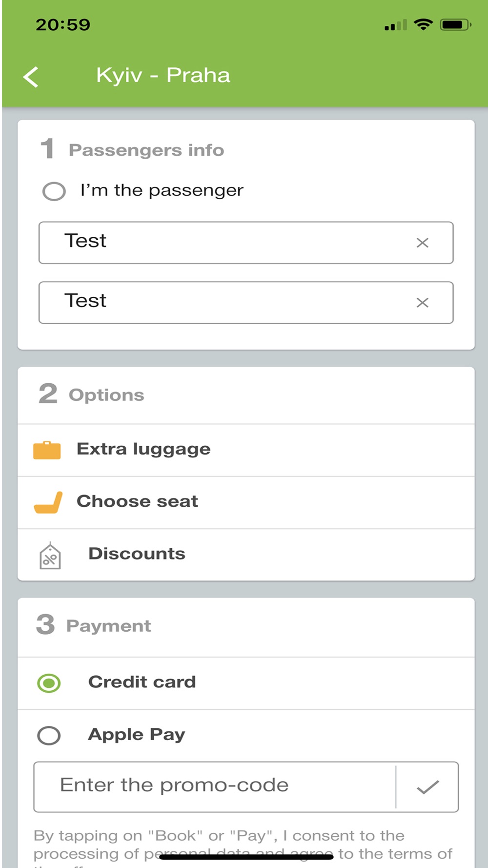Clear the first Test name field

[422, 243]
